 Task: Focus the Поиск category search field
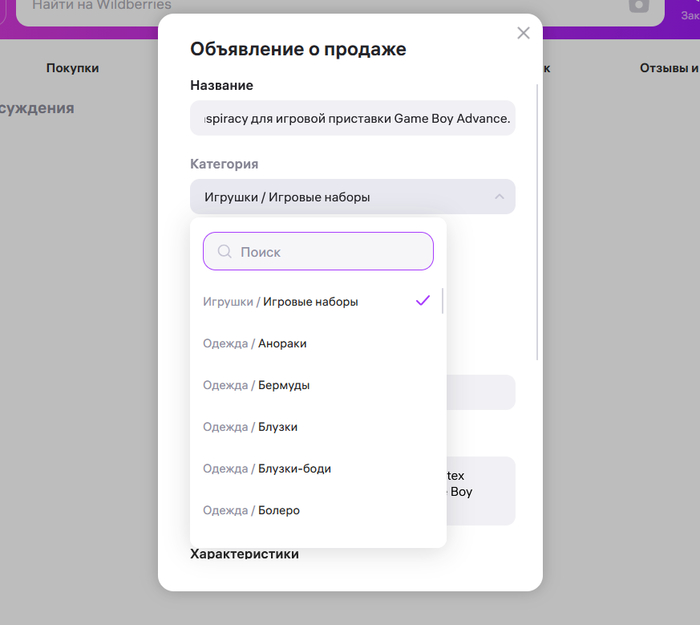point(330,252)
